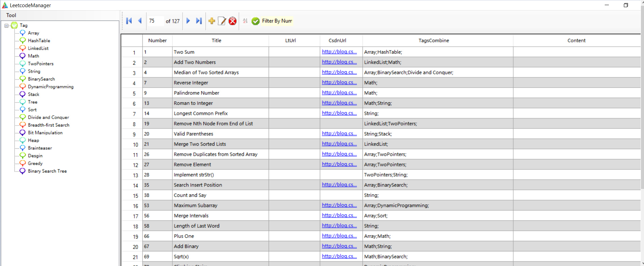This screenshot has width=644, height=266.
Task: Select Breadth-first Search tag
Action: [x=48, y=125]
